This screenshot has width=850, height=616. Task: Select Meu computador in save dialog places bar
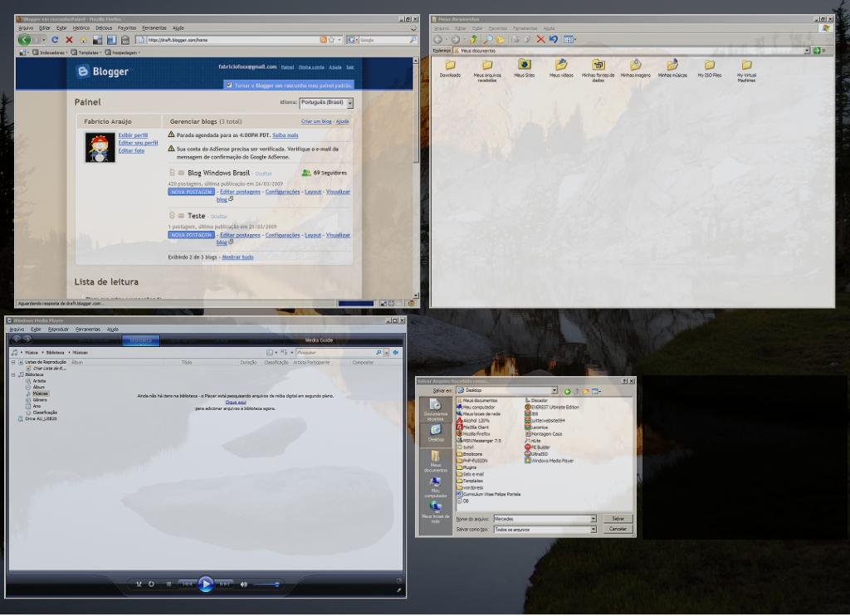tap(435, 487)
